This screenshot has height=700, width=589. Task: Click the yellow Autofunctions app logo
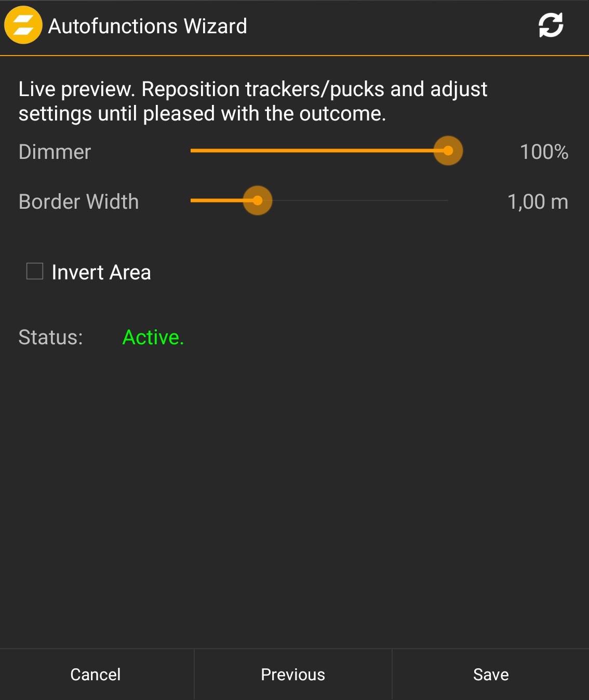(23, 25)
